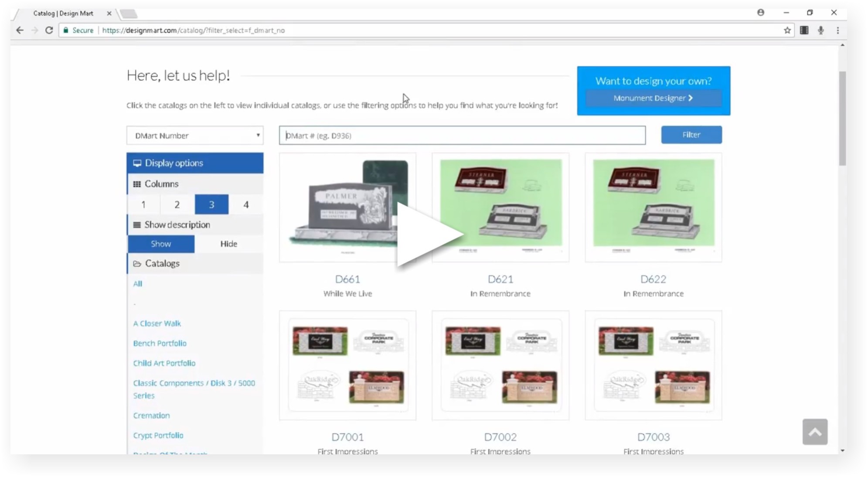The image size is (868, 477).
Task: Enable Show for item descriptions
Action: click(x=160, y=244)
